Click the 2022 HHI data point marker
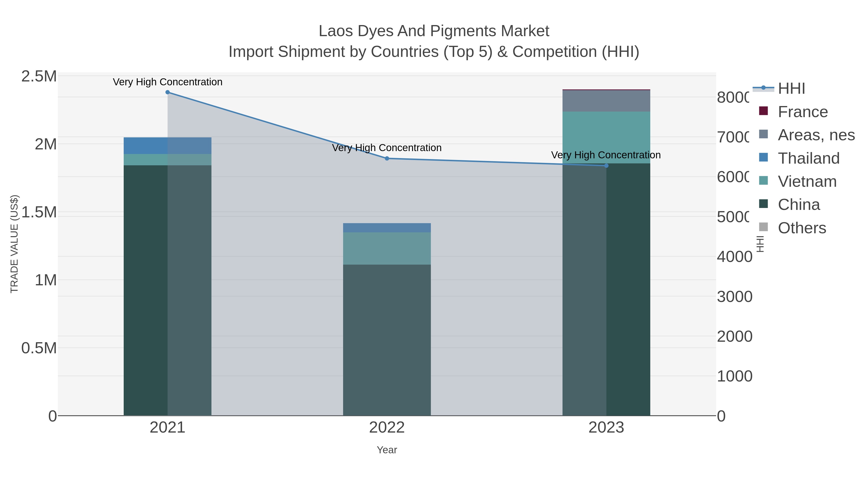The height and width of the screenshot is (488, 868). 387,158
